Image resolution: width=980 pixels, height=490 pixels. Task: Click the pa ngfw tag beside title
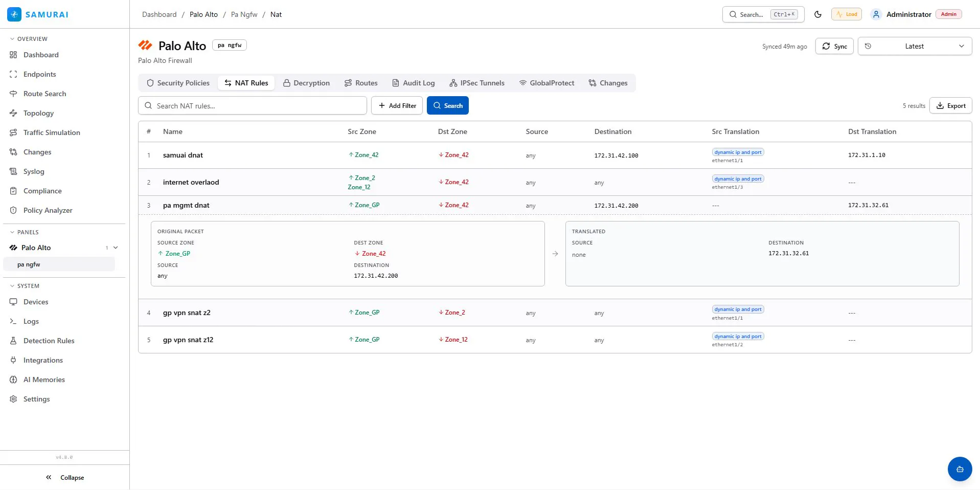click(x=230, y=45)
